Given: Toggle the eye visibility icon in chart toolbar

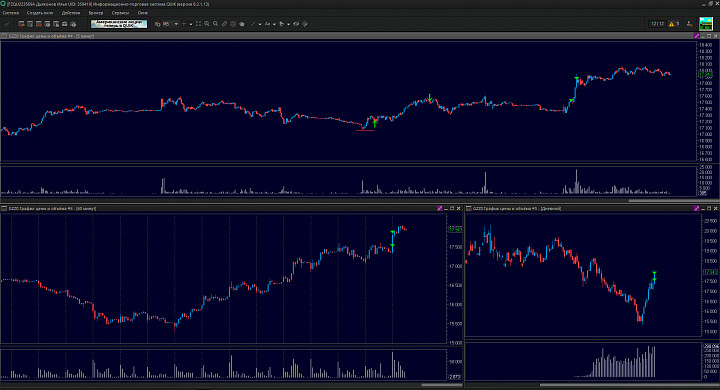Looking at the screenshot, I should (296, 24).
